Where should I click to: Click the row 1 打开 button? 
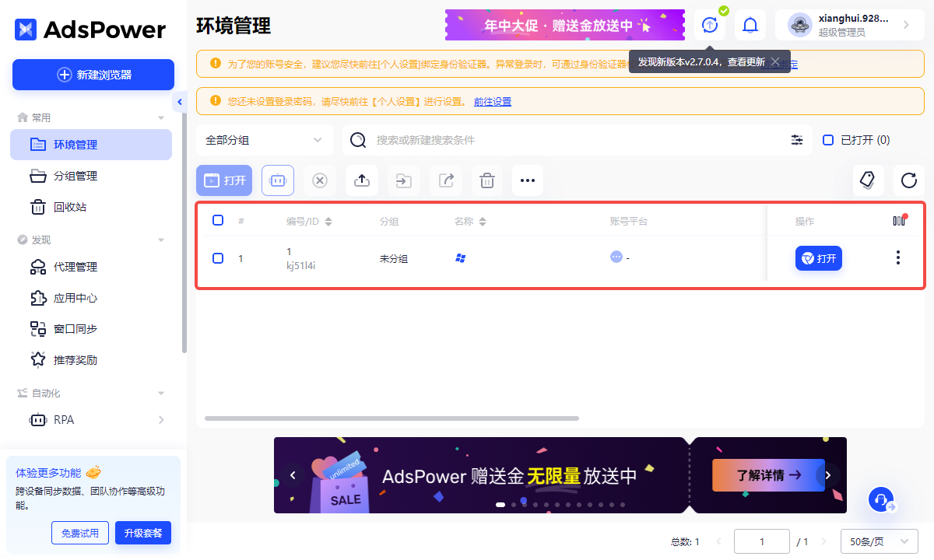pyautogui.click(x=819, y=258)
